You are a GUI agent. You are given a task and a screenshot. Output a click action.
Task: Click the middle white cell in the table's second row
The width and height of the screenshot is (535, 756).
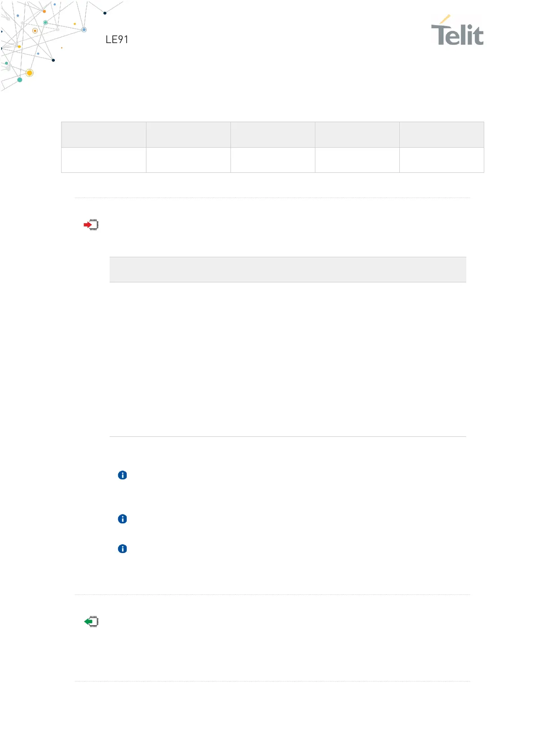(273, 160)
